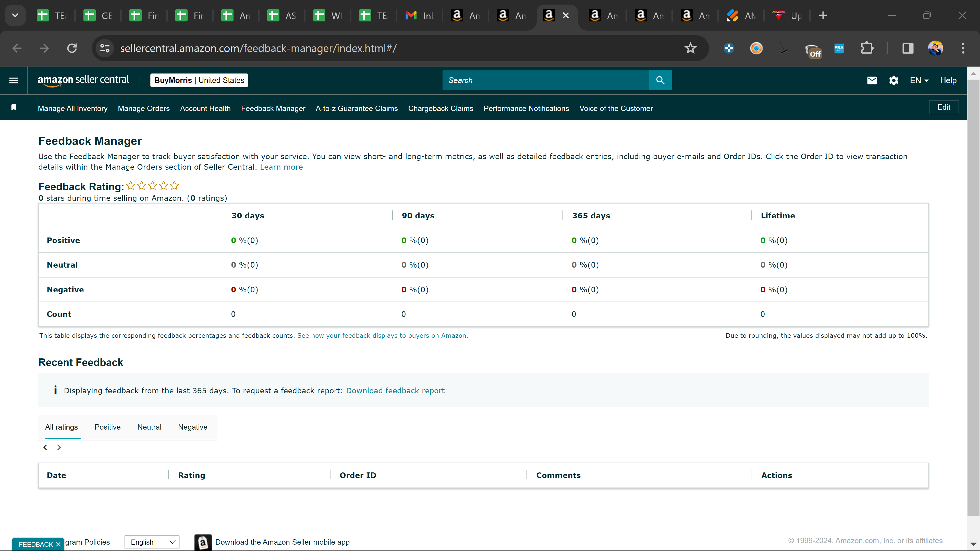Open the browser Extensions puzzle icon
This screenshot has width=980, height=551.
[x=867, y=48]
